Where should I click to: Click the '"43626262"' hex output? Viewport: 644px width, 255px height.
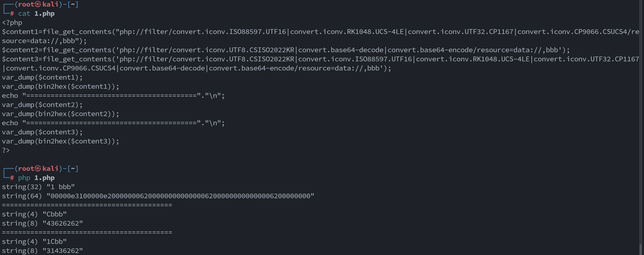click(63, 223)
